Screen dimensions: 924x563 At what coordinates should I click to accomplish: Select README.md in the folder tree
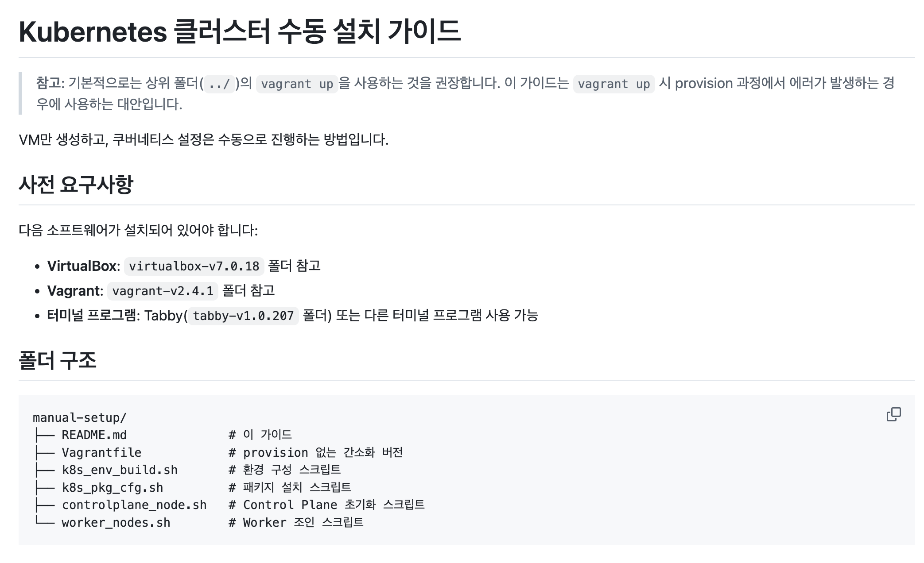pos(94,435)
